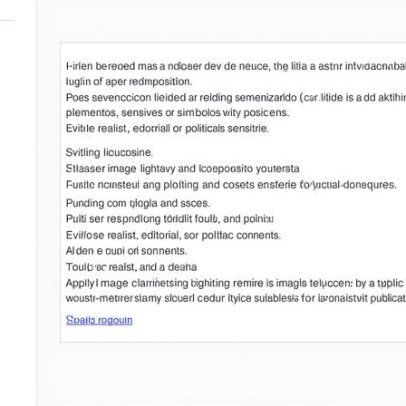
Task: Click the short horizontal line in left sidebar
Action: point(8,20)
